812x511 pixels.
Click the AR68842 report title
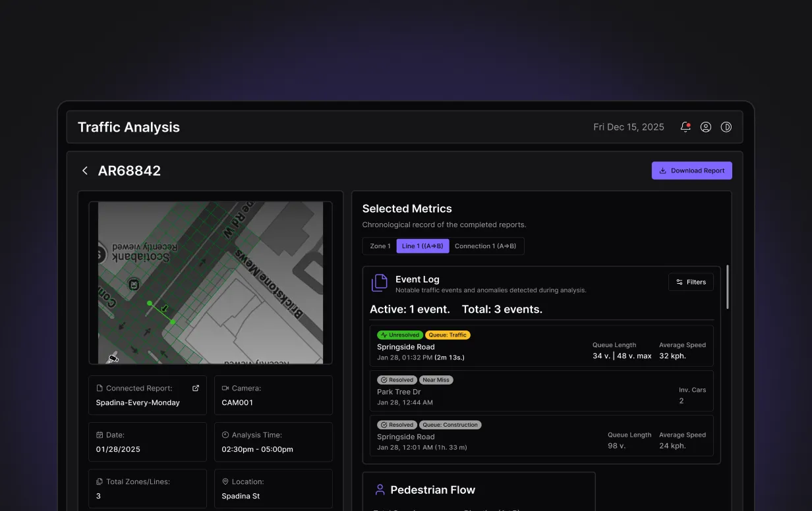[x=129, y=171]
